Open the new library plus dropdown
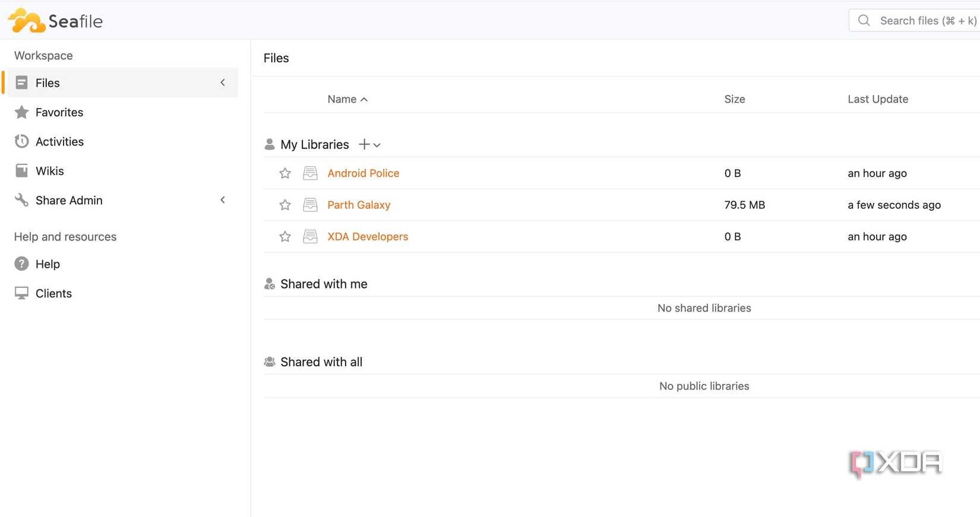Viewport: 980px width, 517px height. click(369, 144)
